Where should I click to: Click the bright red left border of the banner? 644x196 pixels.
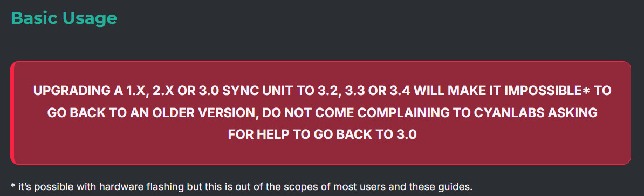[12, 113]
